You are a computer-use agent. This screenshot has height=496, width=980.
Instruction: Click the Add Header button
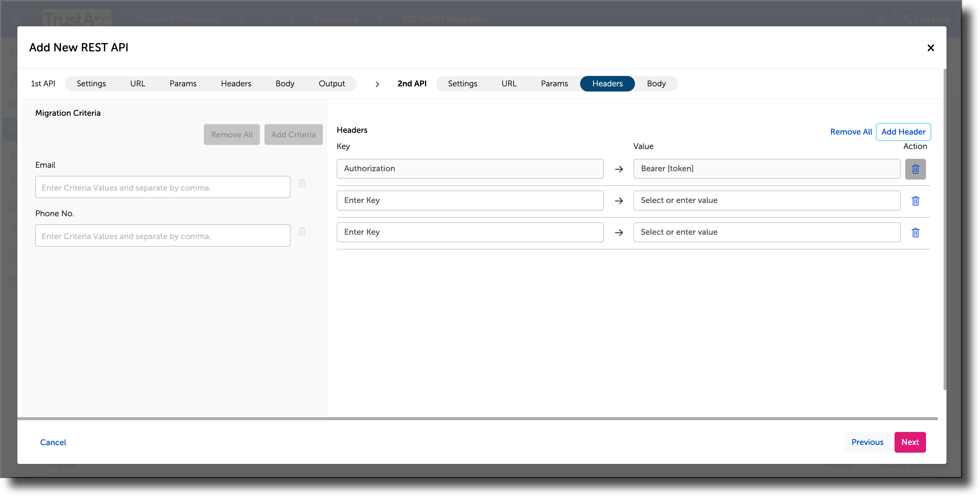tap(903, 132)
